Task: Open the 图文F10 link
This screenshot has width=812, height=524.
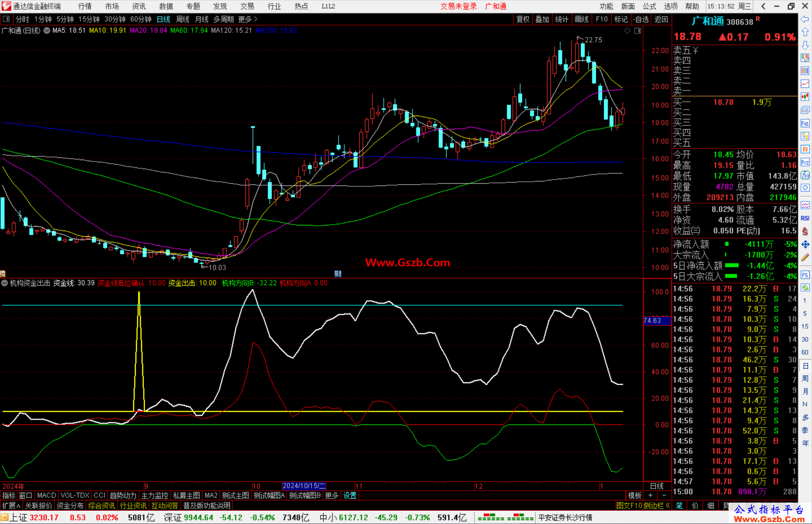Action: point(629,506)
